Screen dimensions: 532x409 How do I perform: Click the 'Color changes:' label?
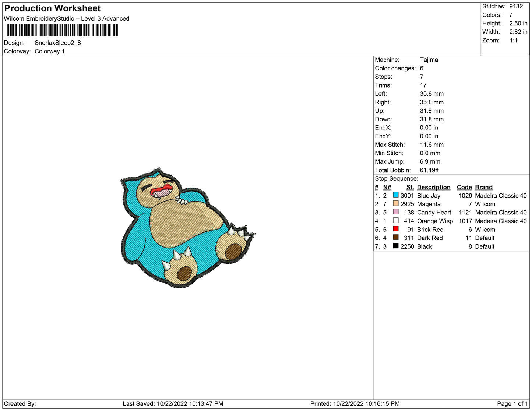pos(395,68)
